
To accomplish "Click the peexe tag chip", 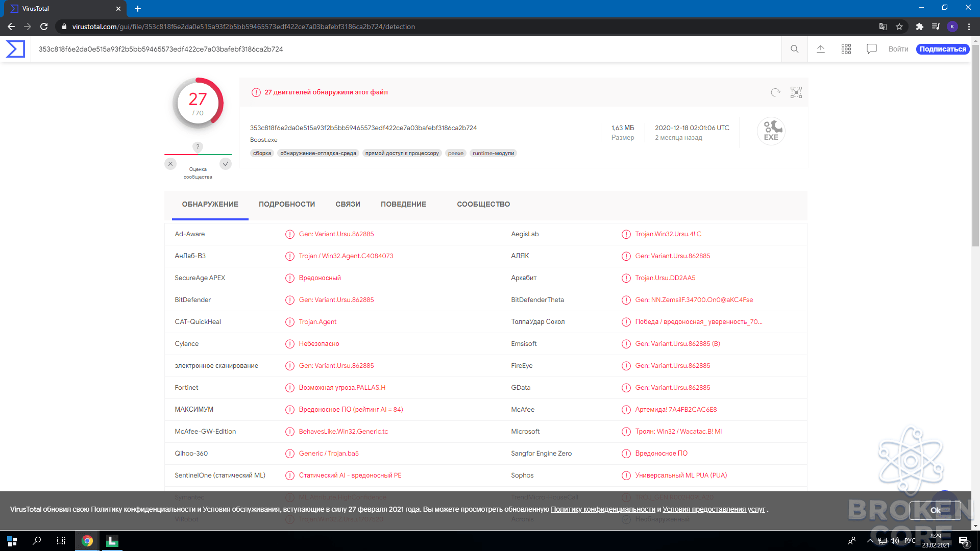I will [x=456, y=153].
